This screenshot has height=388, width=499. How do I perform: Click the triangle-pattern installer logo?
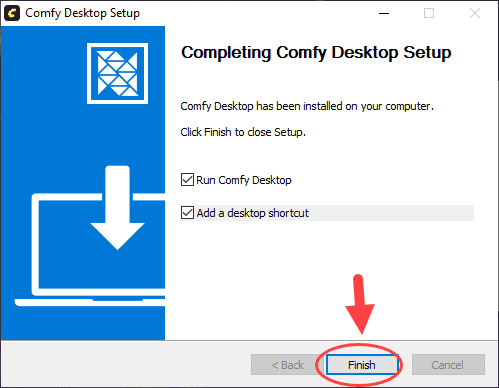pyautogui.click(x=117, y=73)
